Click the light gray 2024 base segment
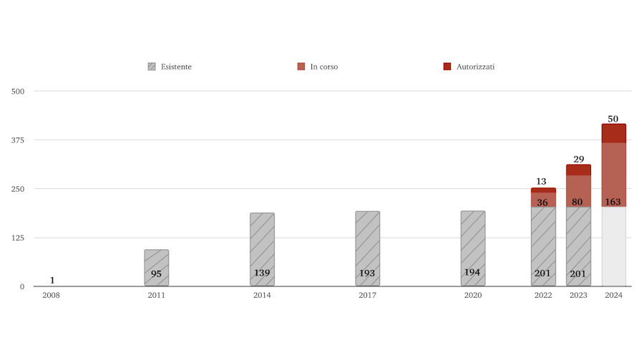644x358 pixels. pos(613,247)
